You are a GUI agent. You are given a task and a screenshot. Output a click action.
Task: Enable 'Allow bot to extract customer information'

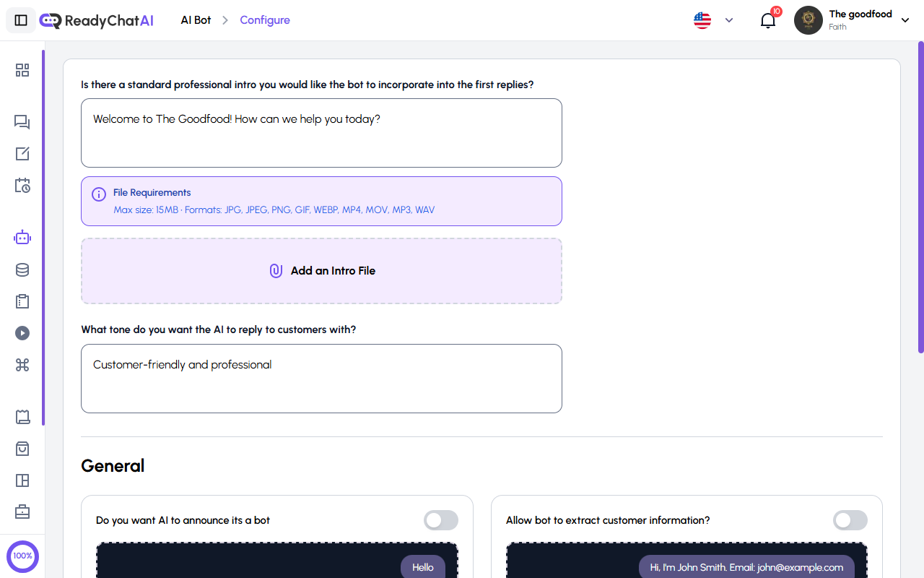(x=850, y=520)
